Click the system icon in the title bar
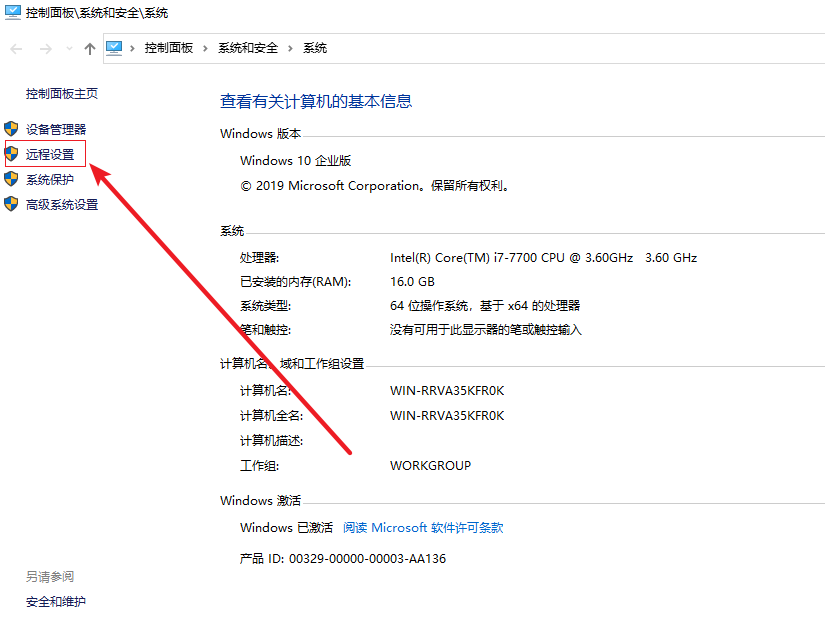 [x=12, y=13]
